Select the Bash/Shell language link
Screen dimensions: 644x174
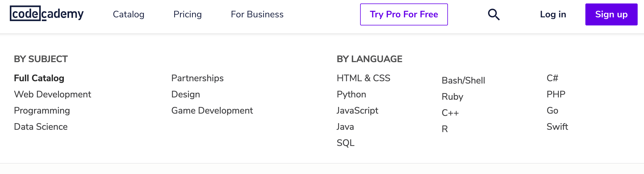click(x=463, y=80)
